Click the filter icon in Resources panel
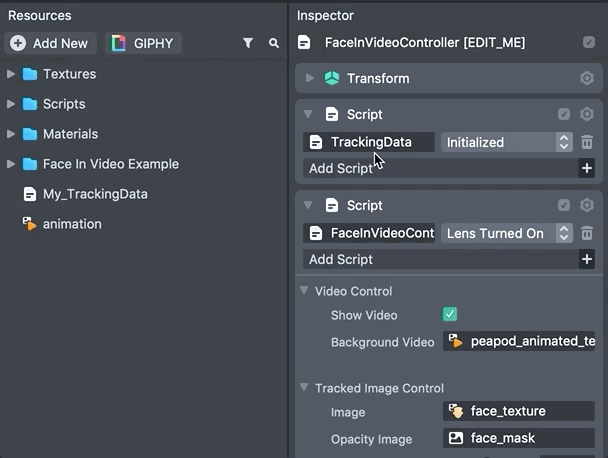The height and width of the screenshot is (458, 608). coord(248,44)
